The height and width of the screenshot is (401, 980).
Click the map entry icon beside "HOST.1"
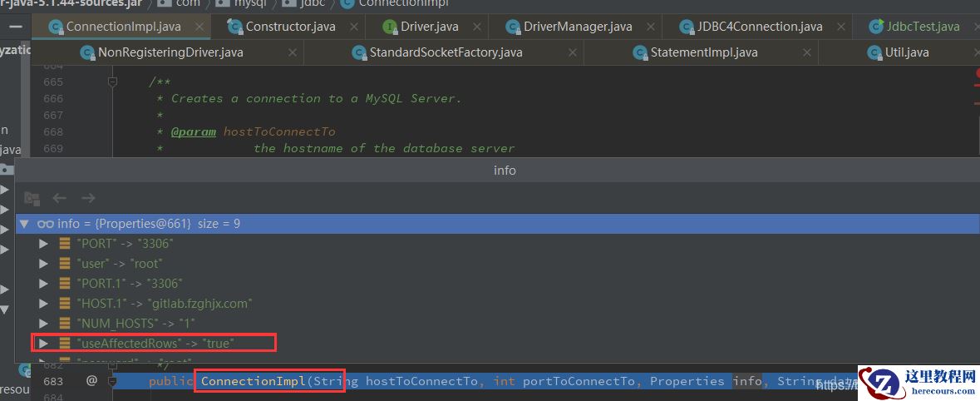[x=64, y=304]
